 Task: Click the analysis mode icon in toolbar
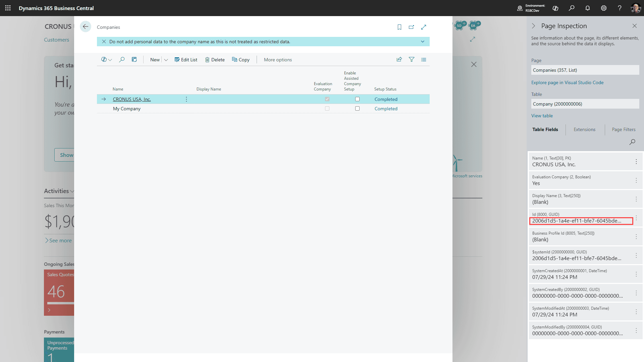coord(134,60)
